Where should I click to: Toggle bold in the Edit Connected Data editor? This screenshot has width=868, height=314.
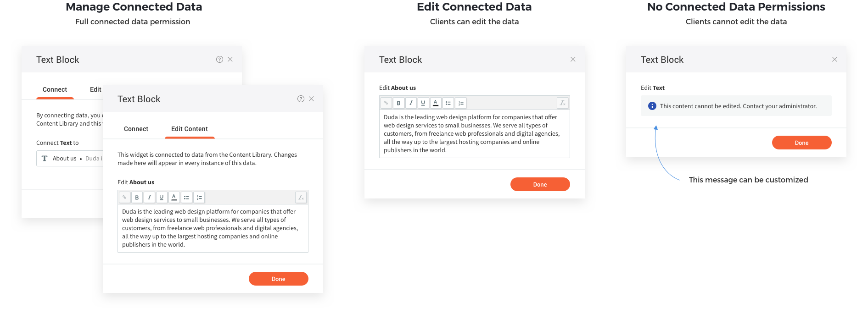(398, 103)
